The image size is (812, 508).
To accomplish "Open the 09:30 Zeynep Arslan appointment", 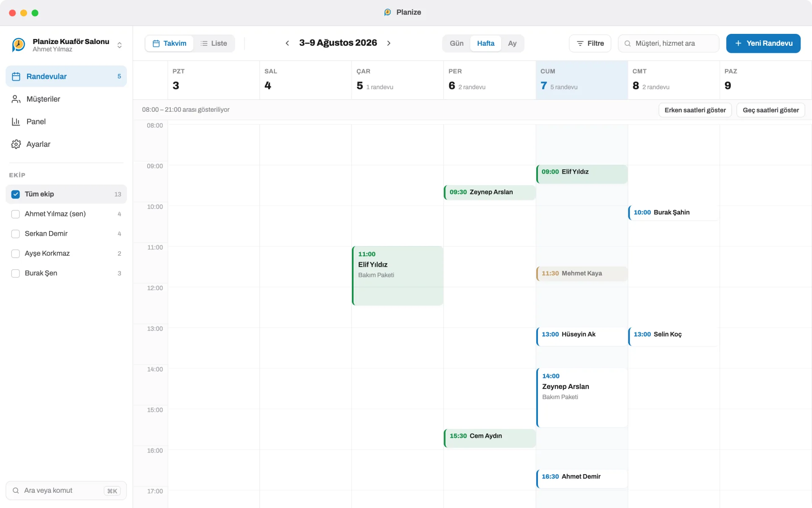I will [x=490, y=192].
